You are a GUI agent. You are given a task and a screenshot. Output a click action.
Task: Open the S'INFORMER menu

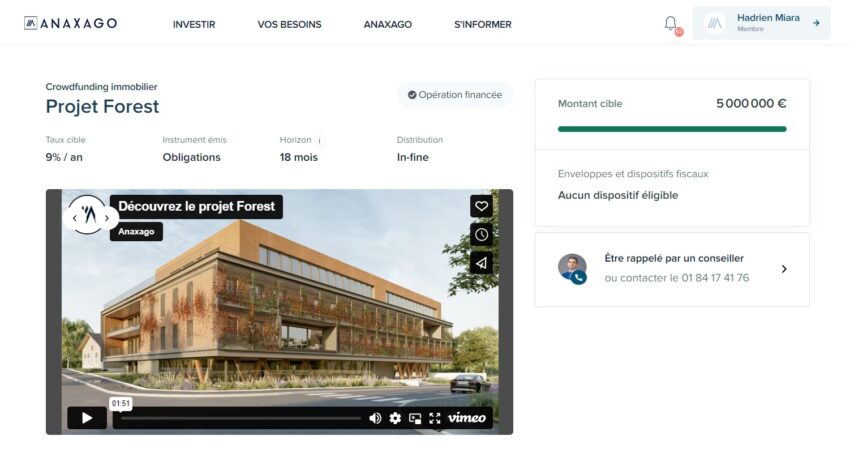[x=482, y=24]
